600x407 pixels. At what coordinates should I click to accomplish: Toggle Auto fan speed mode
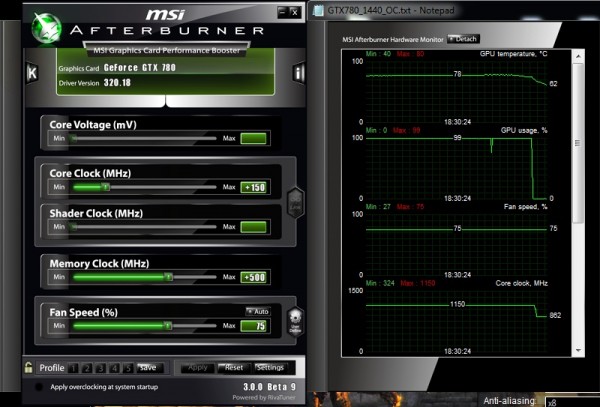pyautogui.click(x=258, y=311)
